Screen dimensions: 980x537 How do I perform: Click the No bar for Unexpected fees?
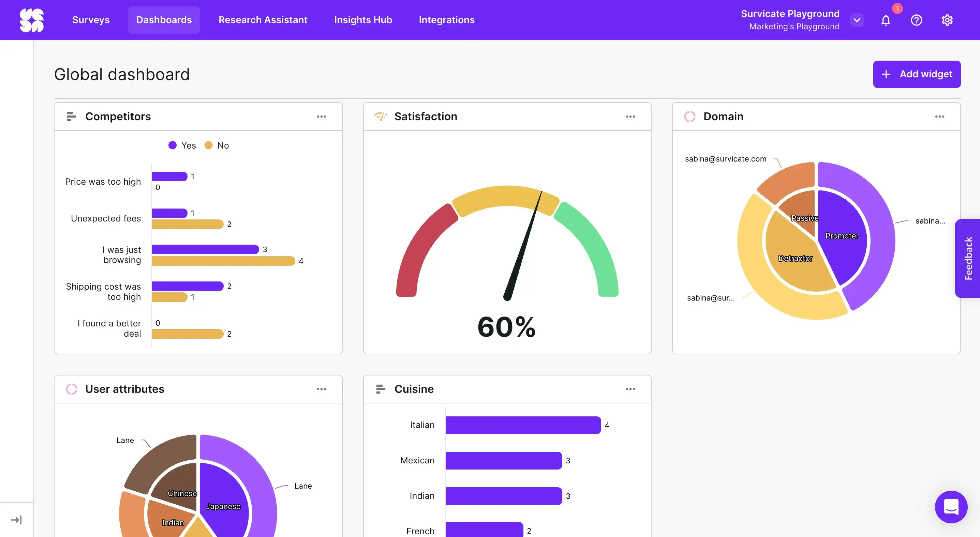(x=188, y=224)
